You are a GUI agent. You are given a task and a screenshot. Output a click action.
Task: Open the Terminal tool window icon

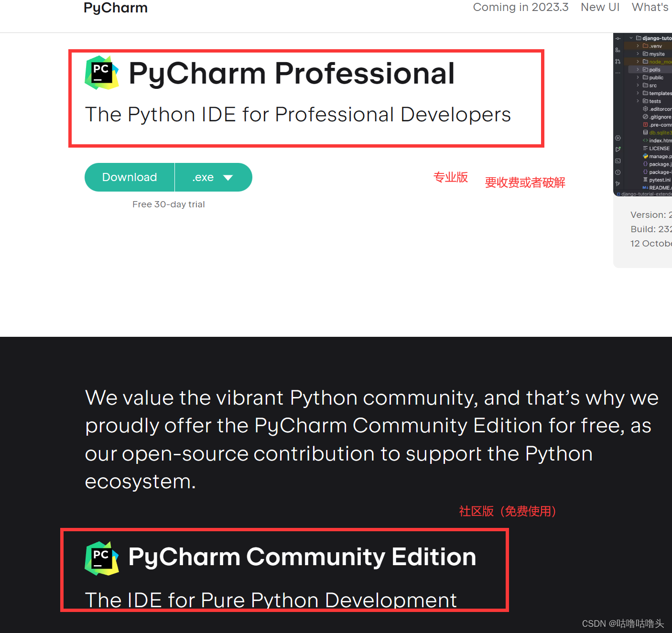point(618,161)
